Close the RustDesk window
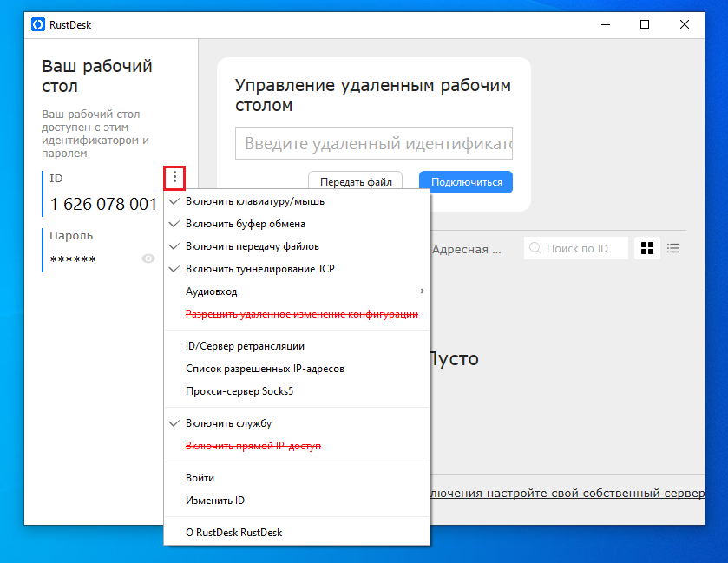Screen dimensions: 728x563 pyautogui.click(x=685, y=24)
